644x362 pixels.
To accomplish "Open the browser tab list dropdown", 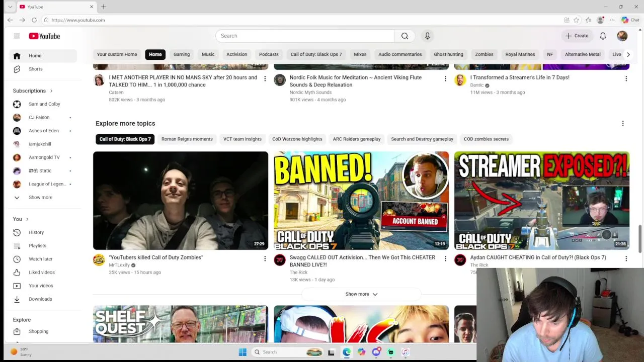I will point(10,7).
